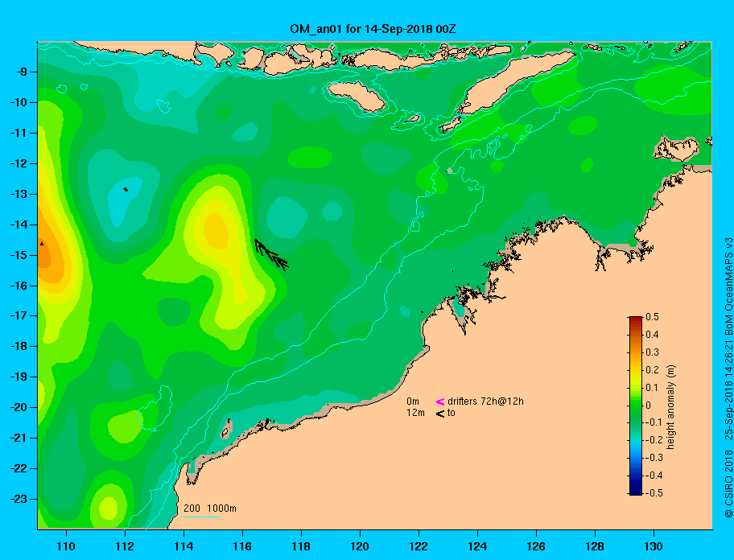Click the height anomaly color scale bar

coord(636,406)
